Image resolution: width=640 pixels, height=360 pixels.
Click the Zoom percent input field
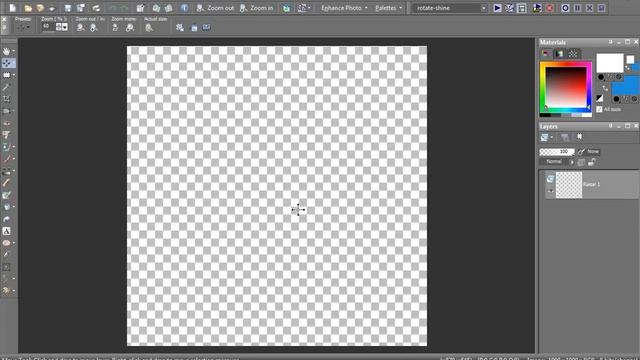(x=48, y=27)
